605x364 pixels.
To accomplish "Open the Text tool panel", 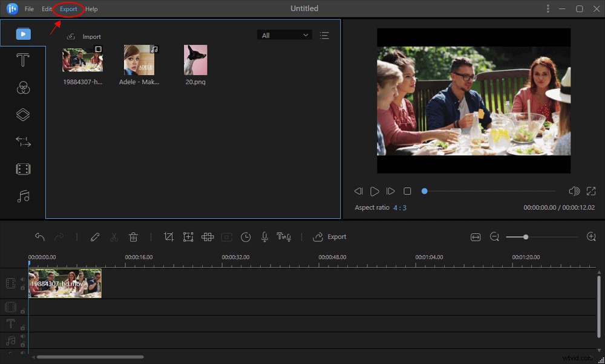I will (23, 59).
